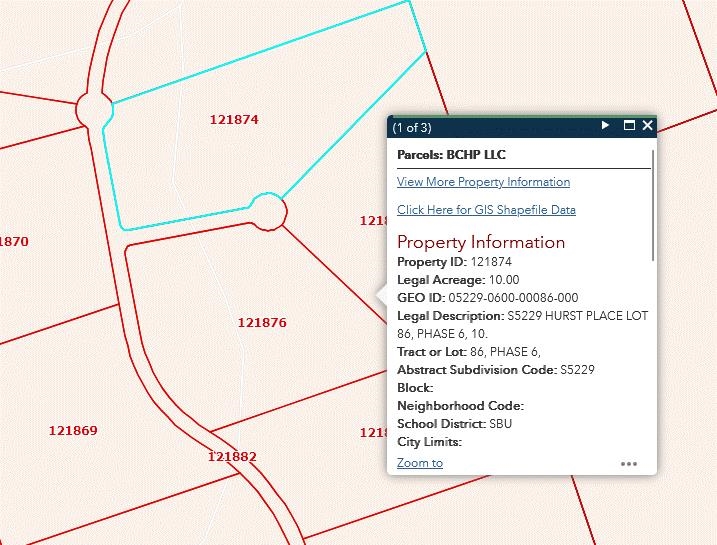Select parcel 121874 label on map
Screen dimensions: 717x545
tap(234, 119)
